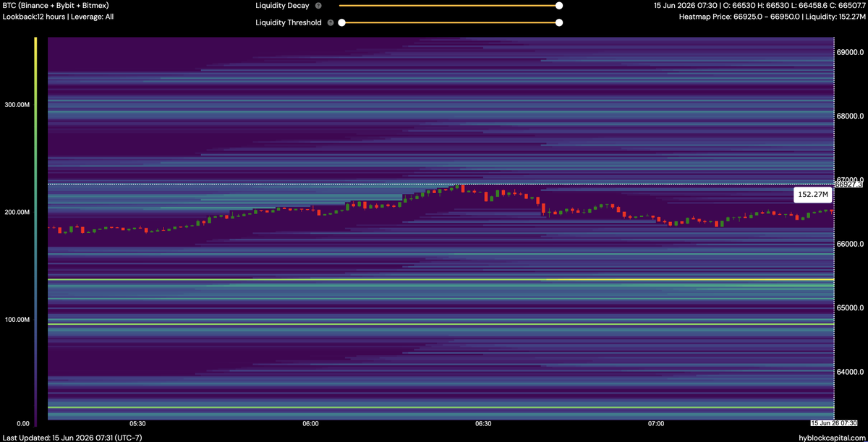
Task: Click the 300.00M scale label
Action: pos(17,105)
